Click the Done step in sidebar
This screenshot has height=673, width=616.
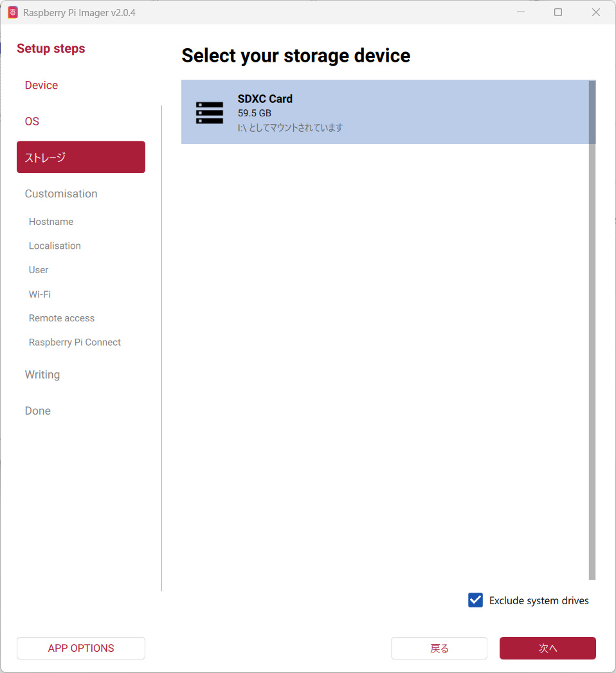click(38, 411)
